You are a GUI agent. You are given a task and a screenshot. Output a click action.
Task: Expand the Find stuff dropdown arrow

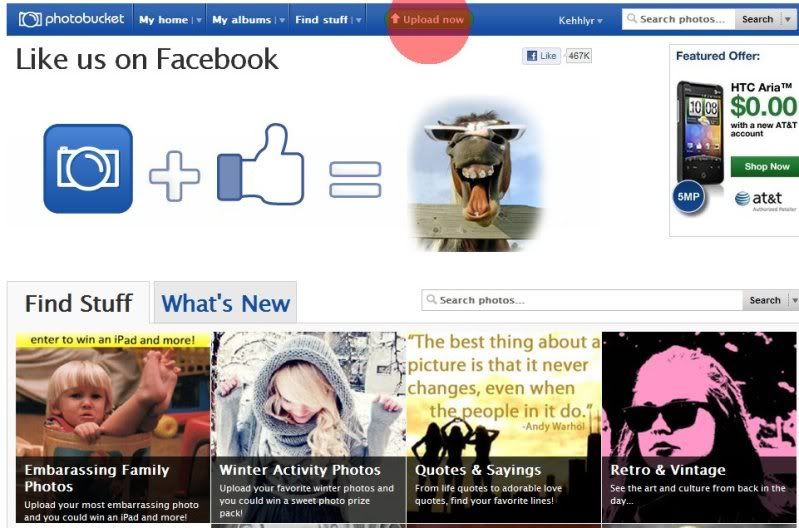pyautogui.click(x=359, y=20)
